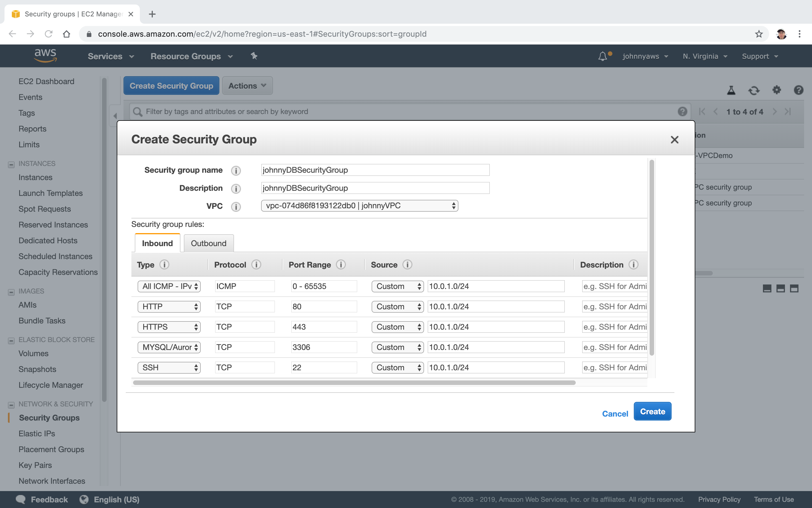
Task: Go to browser home page icon
Action: pyautogui.click(x=67, y=34)
